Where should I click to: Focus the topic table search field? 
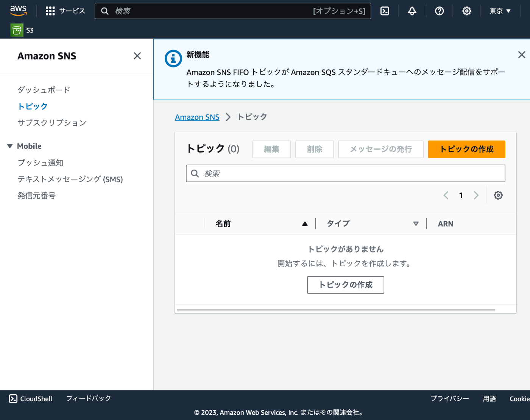pos(346,173)
